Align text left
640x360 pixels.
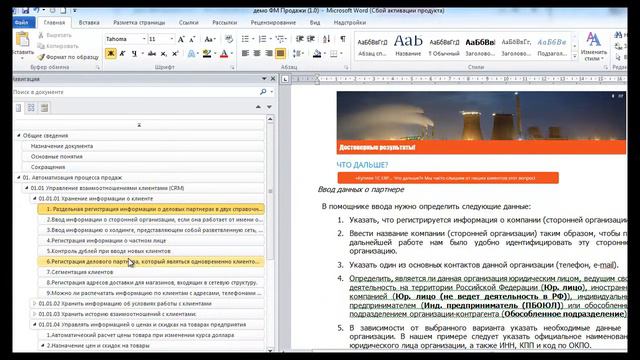pos(245,53)
